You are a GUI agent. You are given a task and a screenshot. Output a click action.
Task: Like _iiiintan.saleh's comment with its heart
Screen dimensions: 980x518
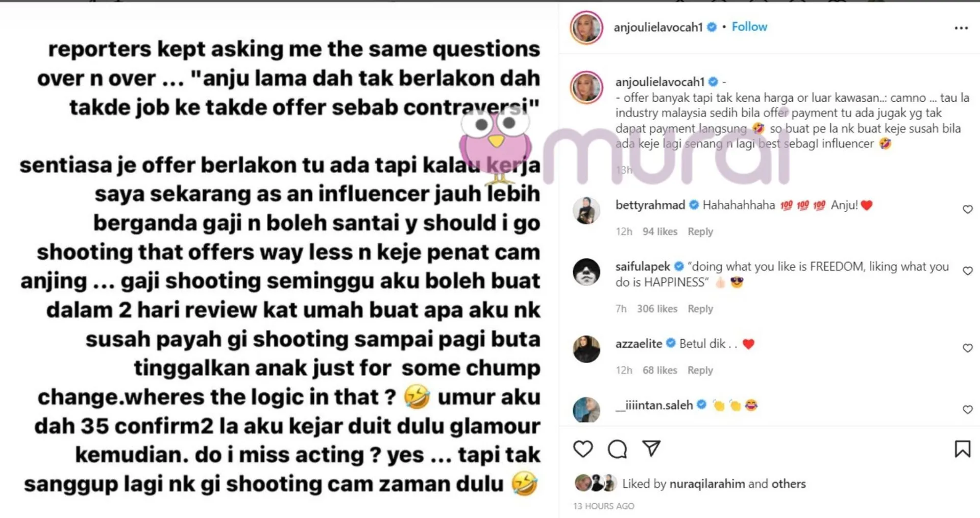(x=968, y=409)
